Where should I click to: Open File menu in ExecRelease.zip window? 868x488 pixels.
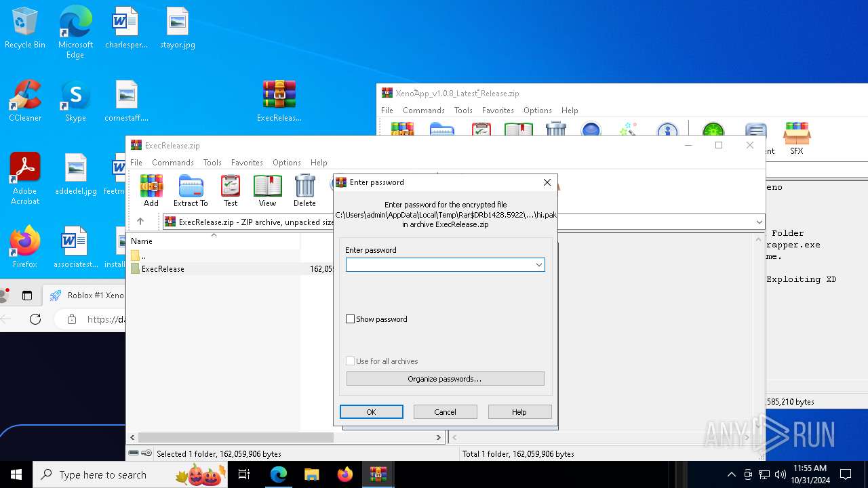136,163
